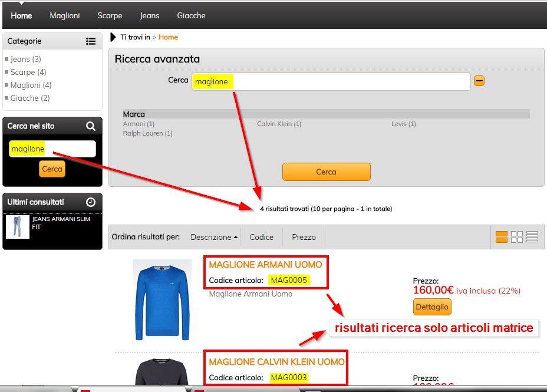Click article code MAG0005

[289, 280]
